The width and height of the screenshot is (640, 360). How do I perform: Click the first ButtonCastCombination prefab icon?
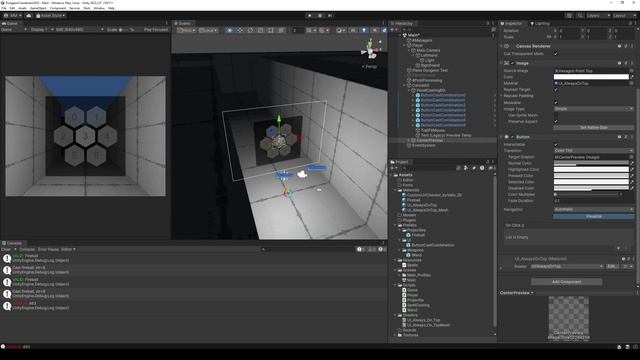click(418, 95)
